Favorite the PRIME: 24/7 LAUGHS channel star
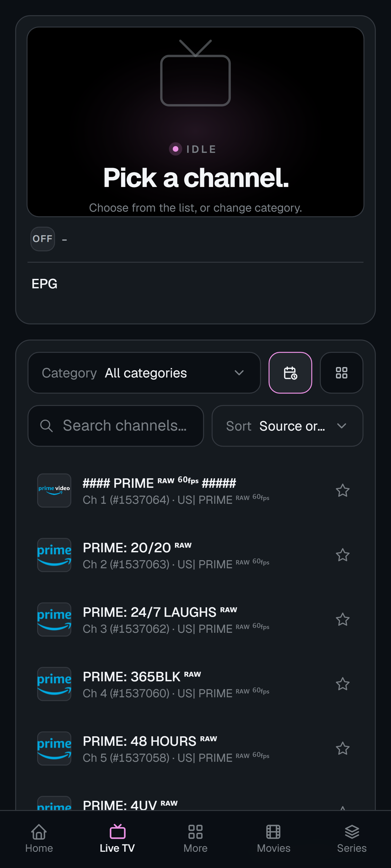391x868 pixels. tap(342, 619)
